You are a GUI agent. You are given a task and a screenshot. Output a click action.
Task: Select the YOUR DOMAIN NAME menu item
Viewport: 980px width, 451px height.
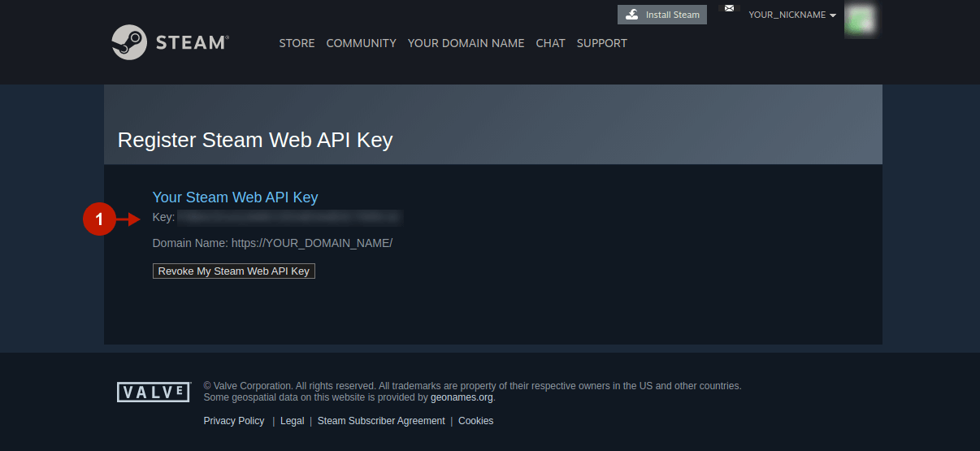tap(466, 43)
